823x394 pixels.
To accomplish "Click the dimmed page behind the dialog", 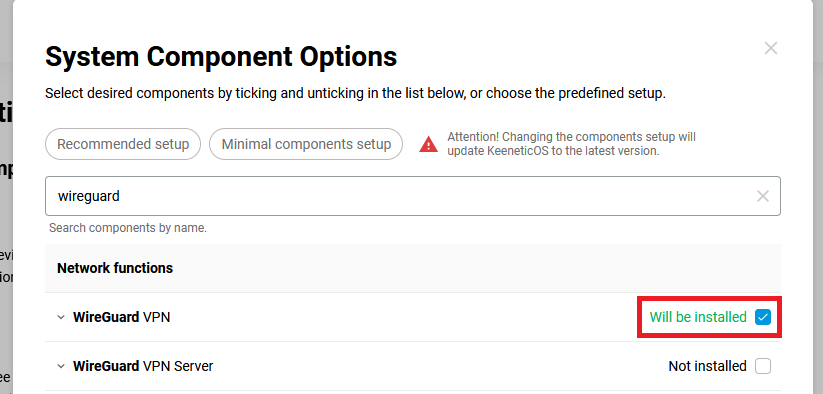I will [x=6, y=210].
